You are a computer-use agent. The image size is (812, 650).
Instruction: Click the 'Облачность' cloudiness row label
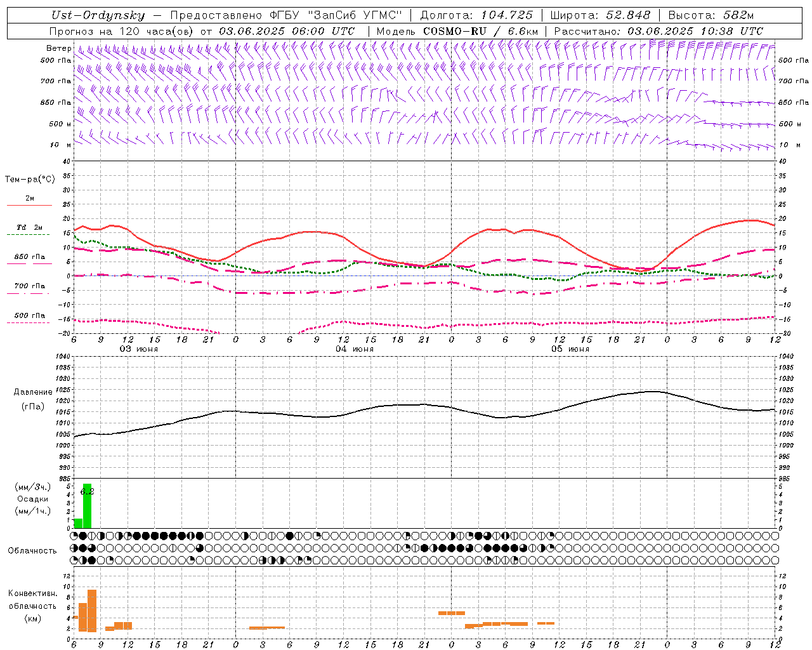click(32, 551)
